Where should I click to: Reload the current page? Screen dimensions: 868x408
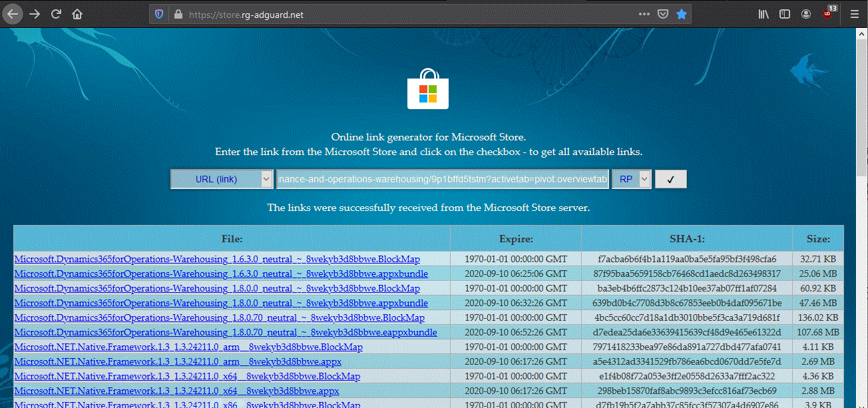coord(56,13)
